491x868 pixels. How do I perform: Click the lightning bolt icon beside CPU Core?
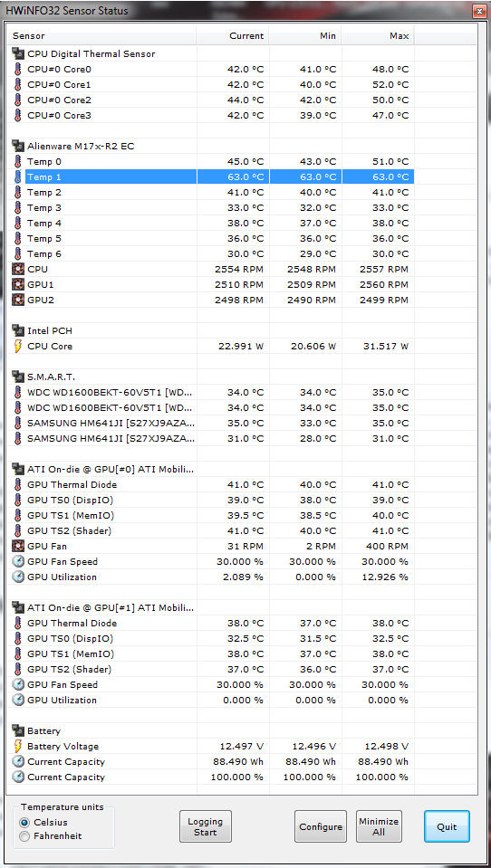(x=18, y=346)
